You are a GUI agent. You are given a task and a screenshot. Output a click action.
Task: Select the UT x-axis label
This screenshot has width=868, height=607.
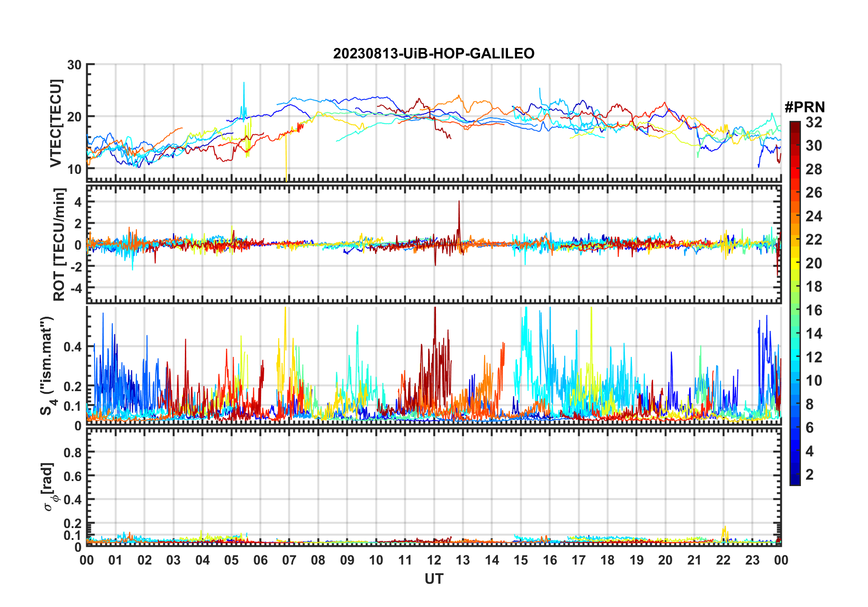coord(434,579)
